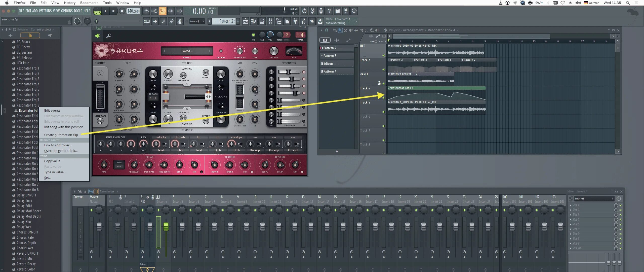Arm the main record button
Screen dimensions: 644x272
pos(122,11)
